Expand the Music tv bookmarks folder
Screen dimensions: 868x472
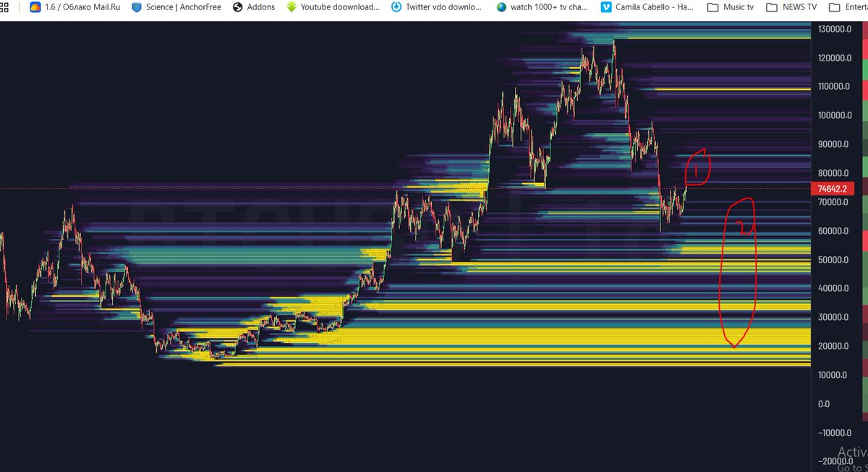(730, 7)
